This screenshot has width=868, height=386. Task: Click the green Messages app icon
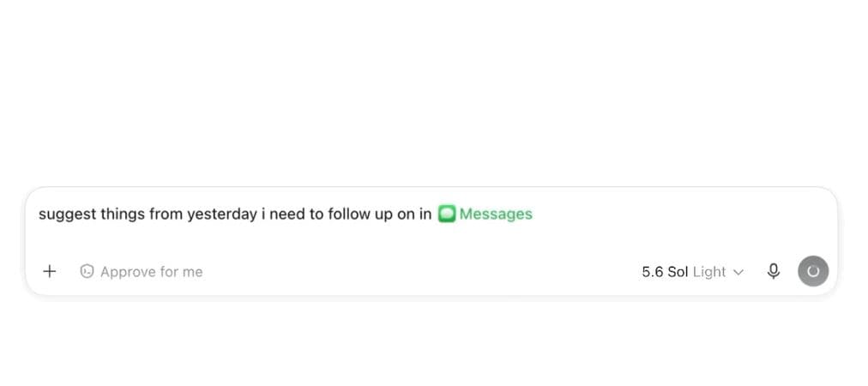(x=447, y=214)
